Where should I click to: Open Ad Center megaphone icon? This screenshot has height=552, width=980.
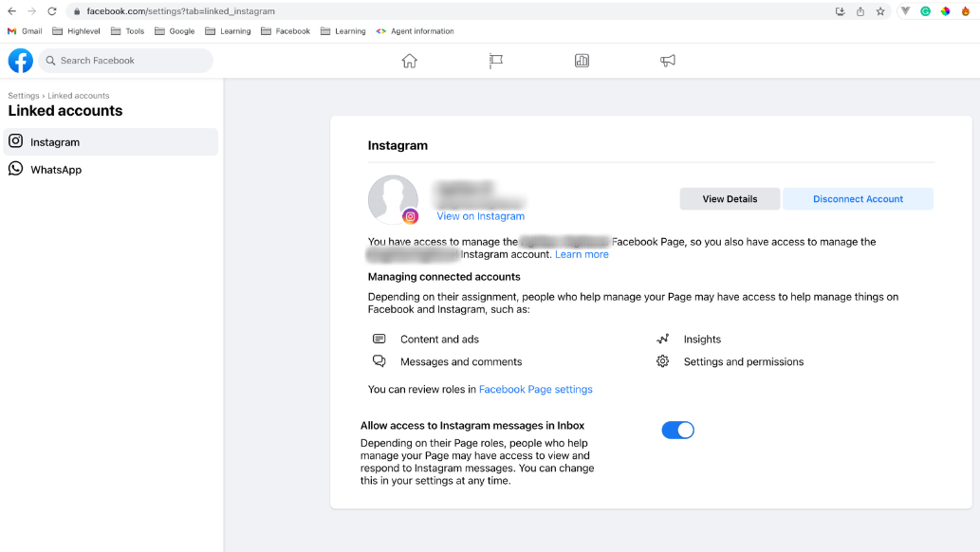[x=668, y=61]
